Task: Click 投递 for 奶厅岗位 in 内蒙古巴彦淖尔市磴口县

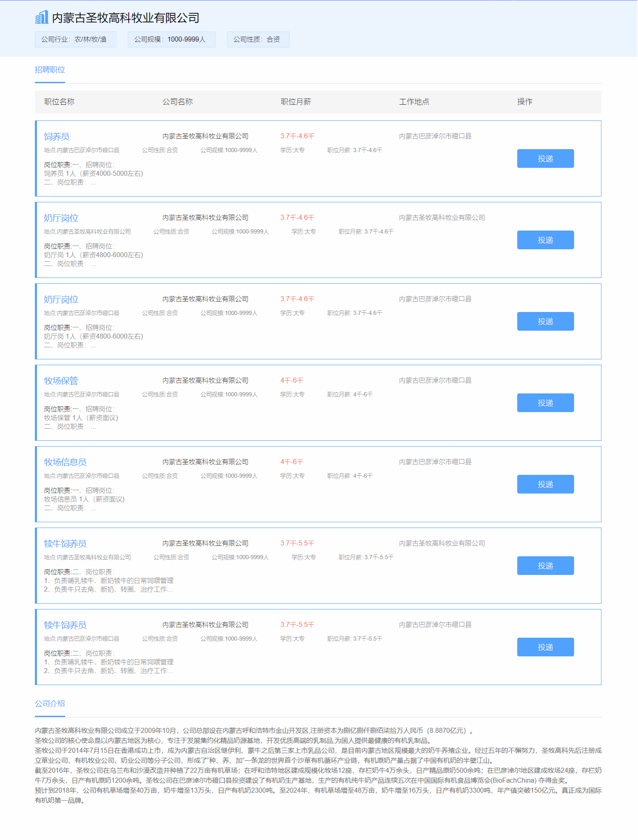Action: click(545, 322)
